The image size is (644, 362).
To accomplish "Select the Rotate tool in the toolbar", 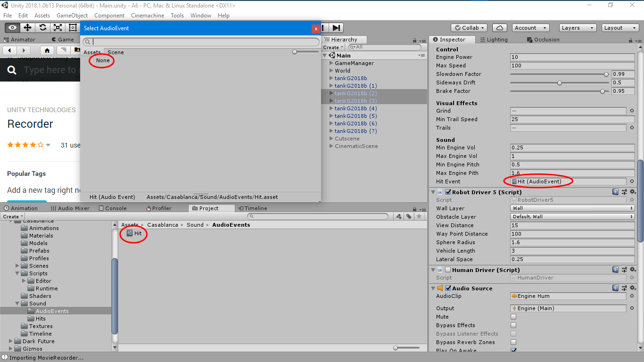I will tap(42, 28).
